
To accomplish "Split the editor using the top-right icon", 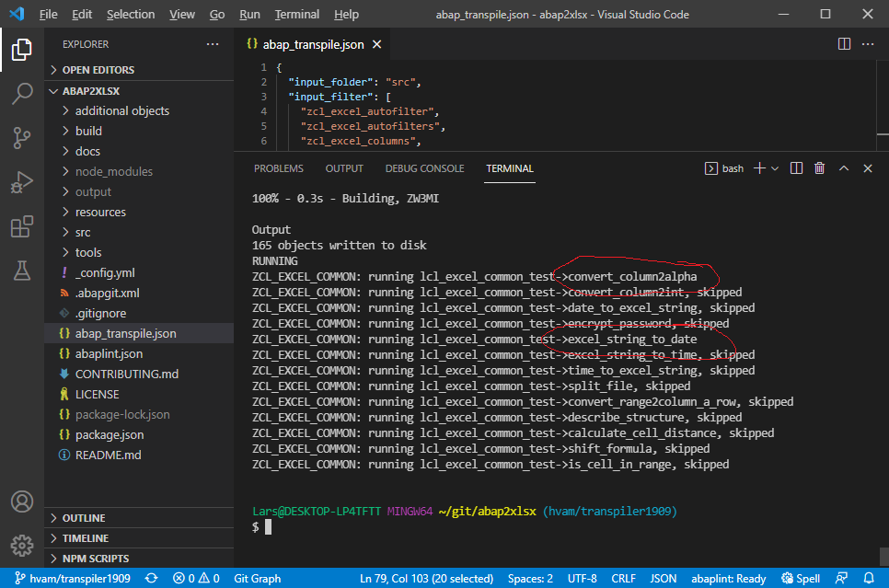I will (844, 44).
